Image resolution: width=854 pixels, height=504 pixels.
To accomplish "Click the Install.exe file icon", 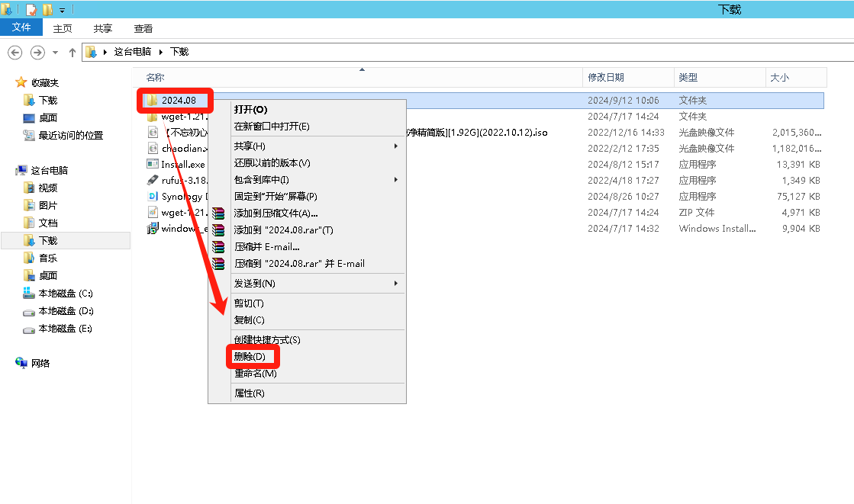I will pos(152,165).
